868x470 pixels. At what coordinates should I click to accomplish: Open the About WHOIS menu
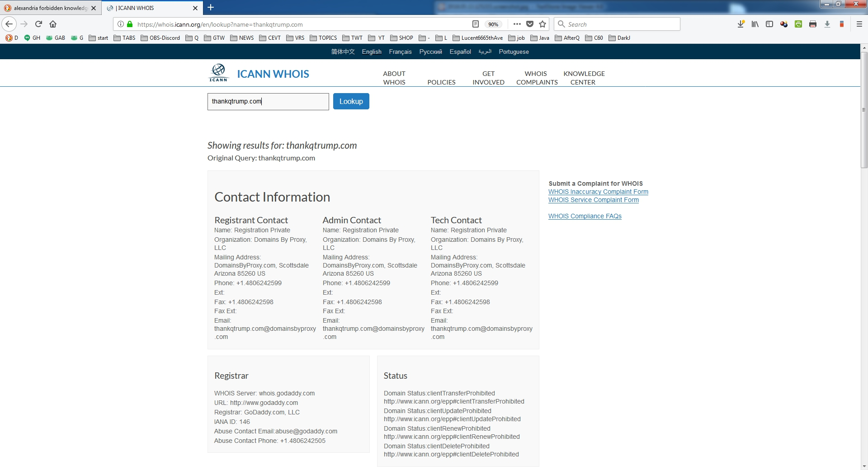tap(394, 78)
